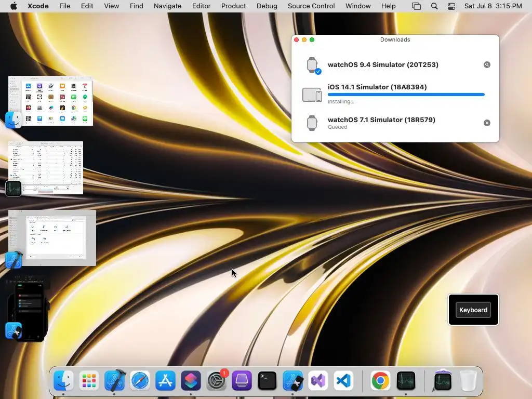The height and width of the screenshot is (399, 532).
Task: Click the Stage Manager icon in menu bar
Action: (416, 6)
